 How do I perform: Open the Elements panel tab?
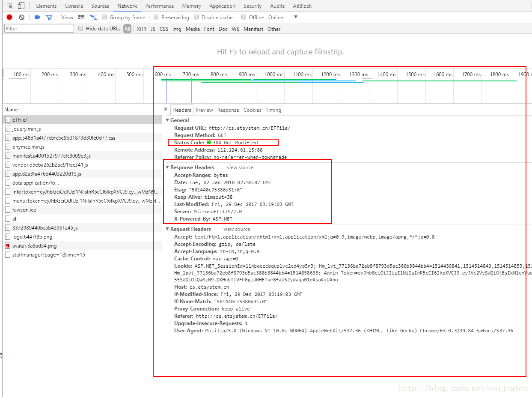tap(46, 6)
